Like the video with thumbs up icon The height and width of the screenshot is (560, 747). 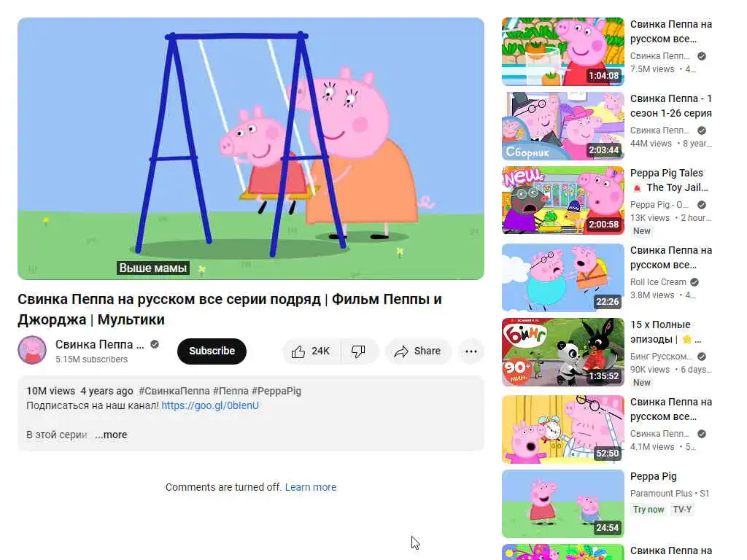(311, 351)
